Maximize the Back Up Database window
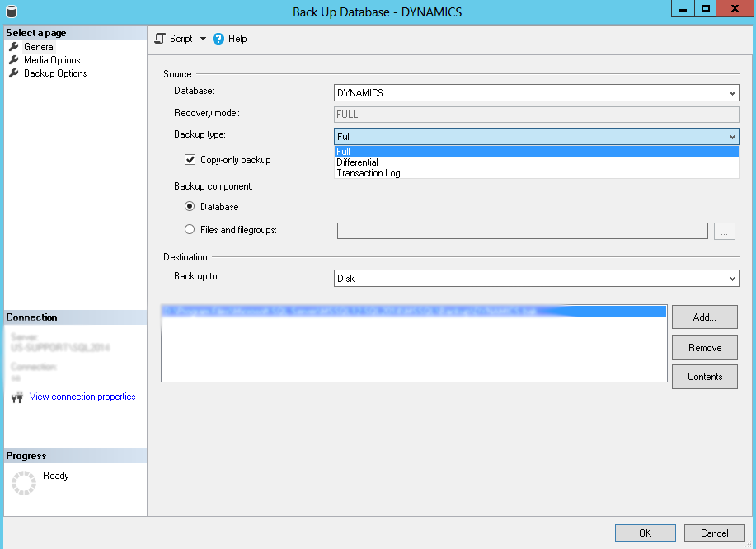756x549 pixels. point(706,9)
